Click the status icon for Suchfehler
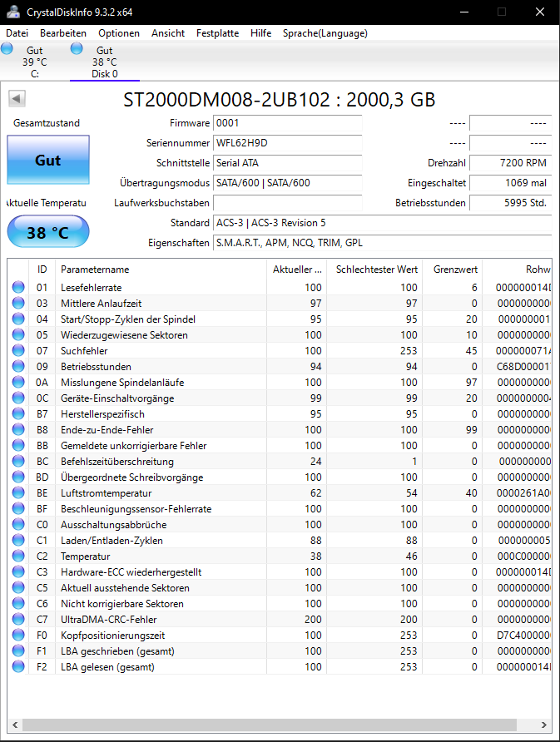 [x=18, y=351]
